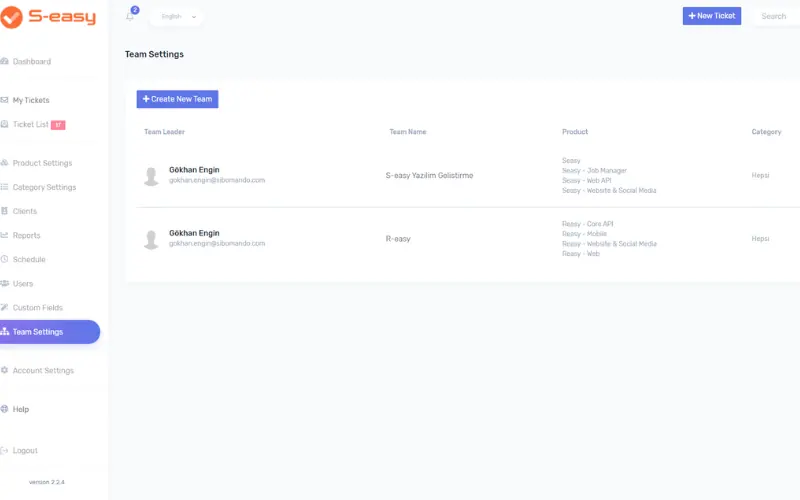The height and width of the screenshot is (500, 800).
Task: Open Reports
Action: click(27, 236)
